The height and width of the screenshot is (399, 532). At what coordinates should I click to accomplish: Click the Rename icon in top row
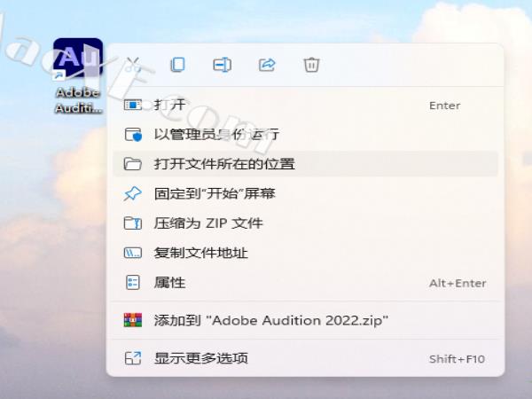(x=222, y=65)
